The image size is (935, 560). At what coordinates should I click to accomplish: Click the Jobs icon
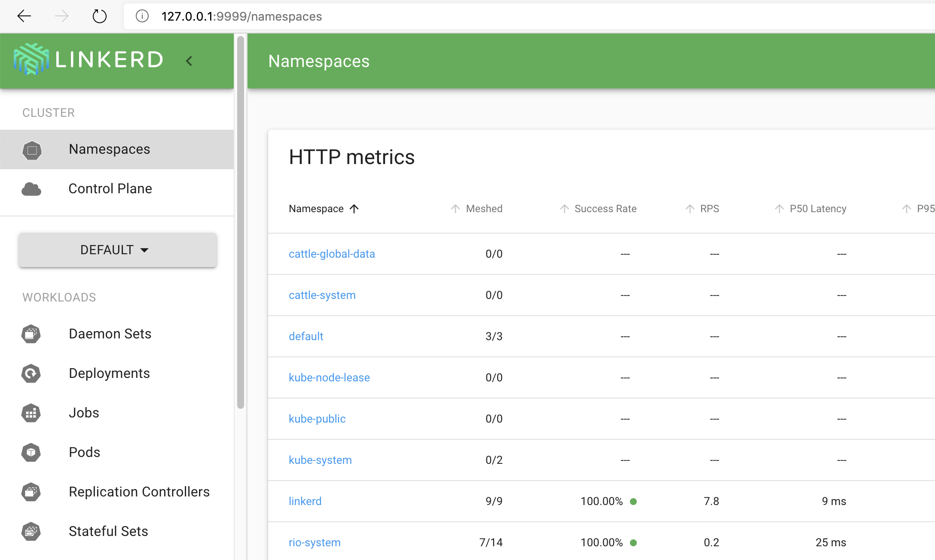(31, 413)
